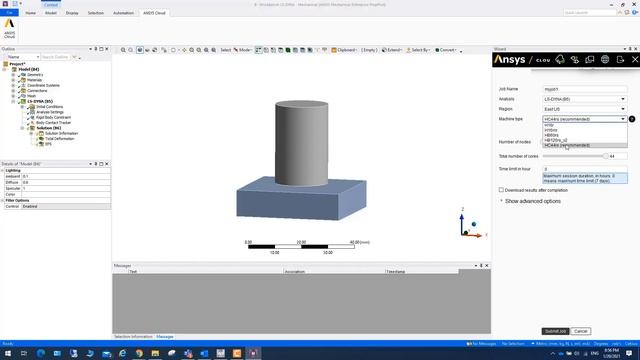Click the first magnifier icon in graphics toolbar
The width and height of the screenshot is (640, 360).
coord(123,50)
